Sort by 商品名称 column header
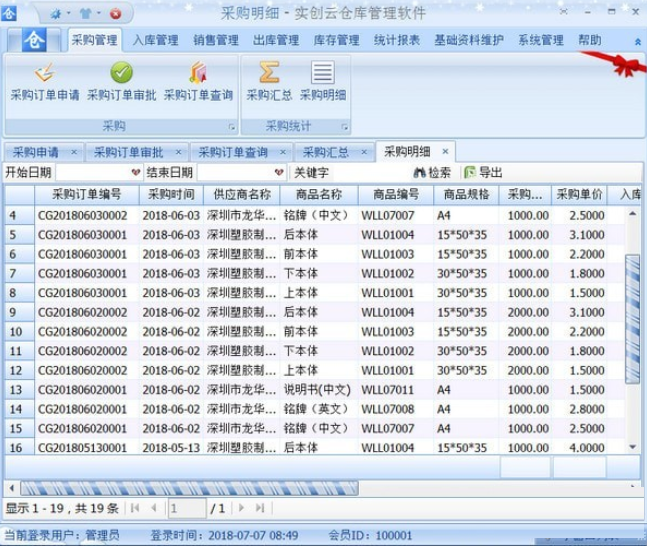The image size is (647, 546). click(x=319, y=194)
